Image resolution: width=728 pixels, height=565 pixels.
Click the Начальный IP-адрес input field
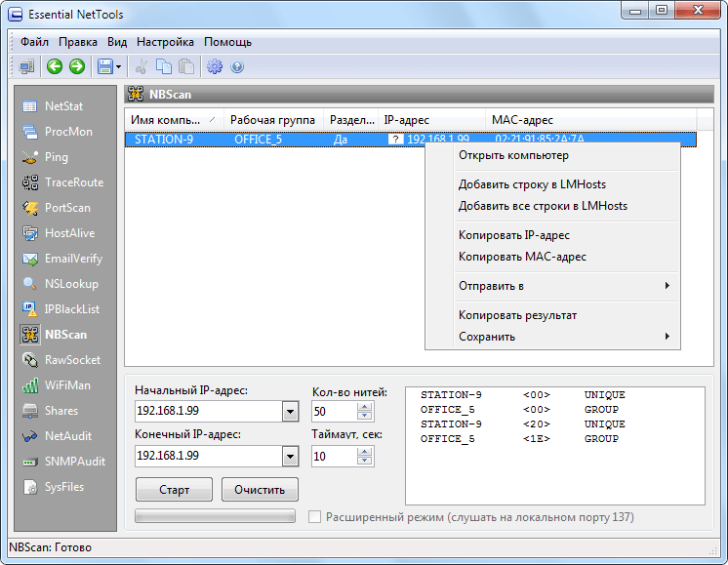point(209,412)
